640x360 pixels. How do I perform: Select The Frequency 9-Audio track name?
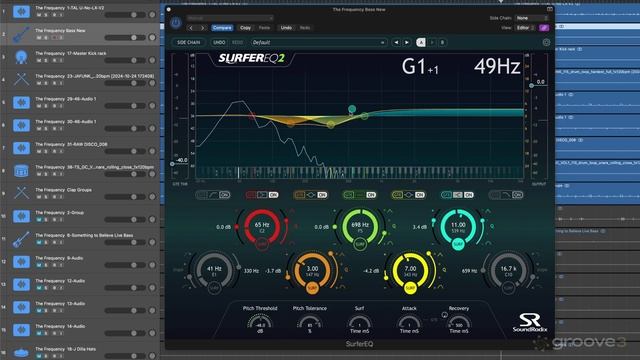click(59, 258)
